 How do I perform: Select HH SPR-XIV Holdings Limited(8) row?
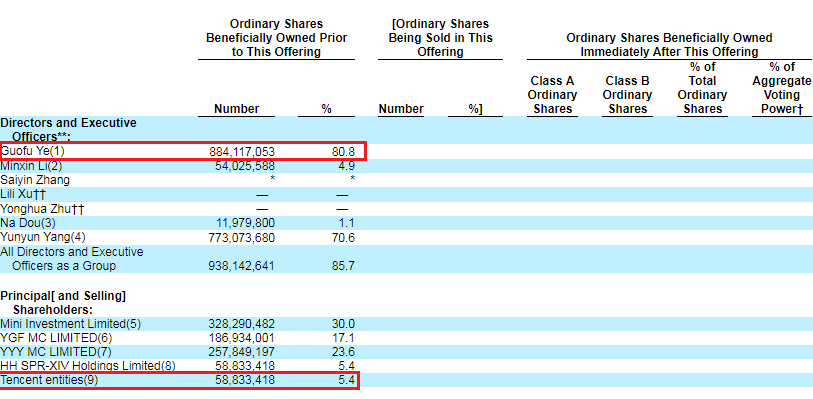[x=88, y=366]
